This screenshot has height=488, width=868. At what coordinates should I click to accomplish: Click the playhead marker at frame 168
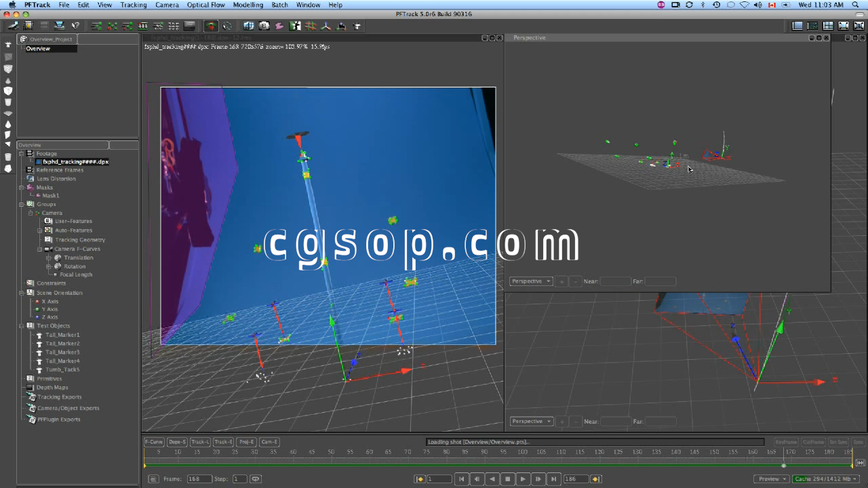784,466
